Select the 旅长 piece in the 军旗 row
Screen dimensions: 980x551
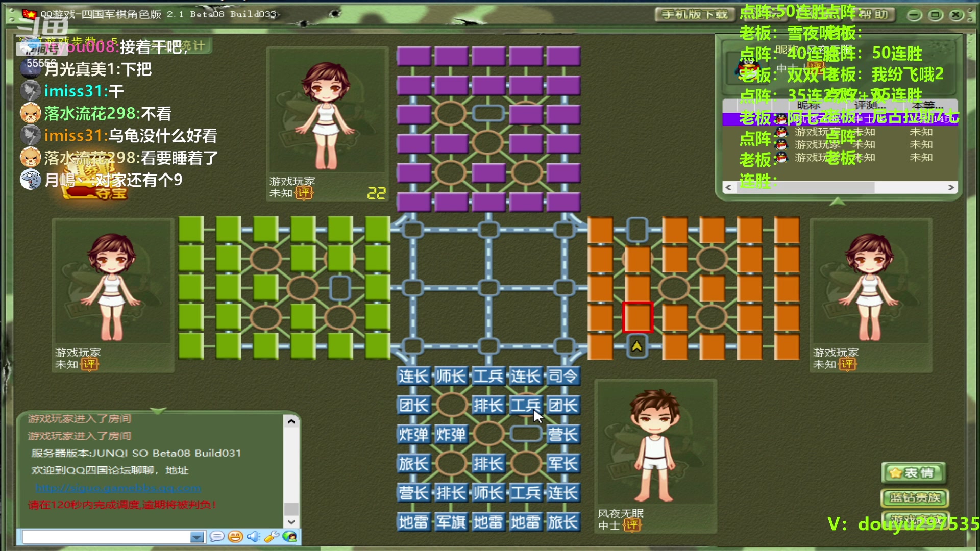tap(563, 522)
